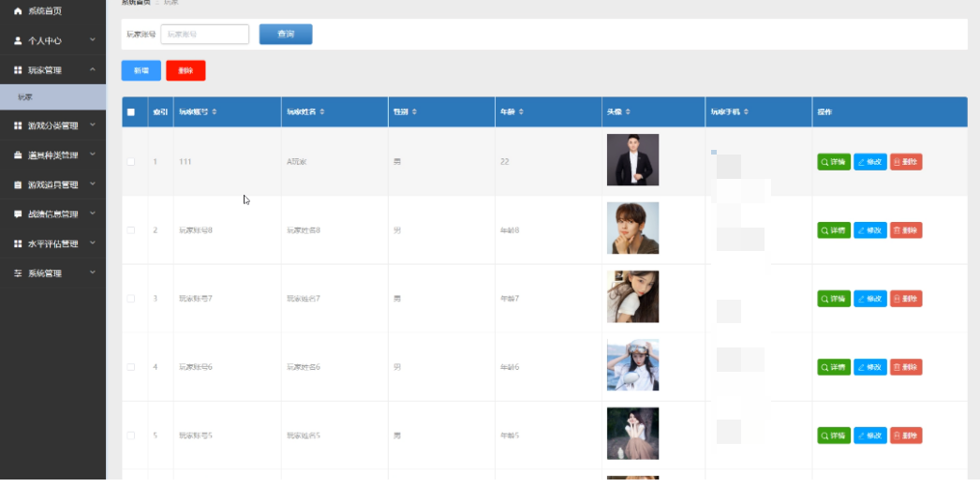This screenshot has width=980, height=487.
Task: Click 修改 edit for 玩家账号6
Action: pyautogui.click(x=870, y=367)
